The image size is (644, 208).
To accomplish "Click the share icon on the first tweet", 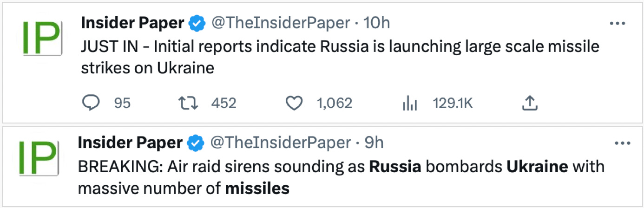I will (529, 103).
